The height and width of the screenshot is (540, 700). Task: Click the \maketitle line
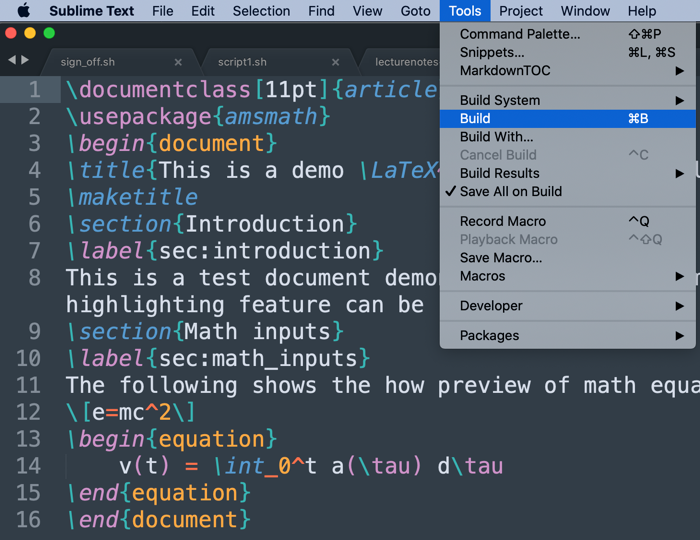pos(132,197)
